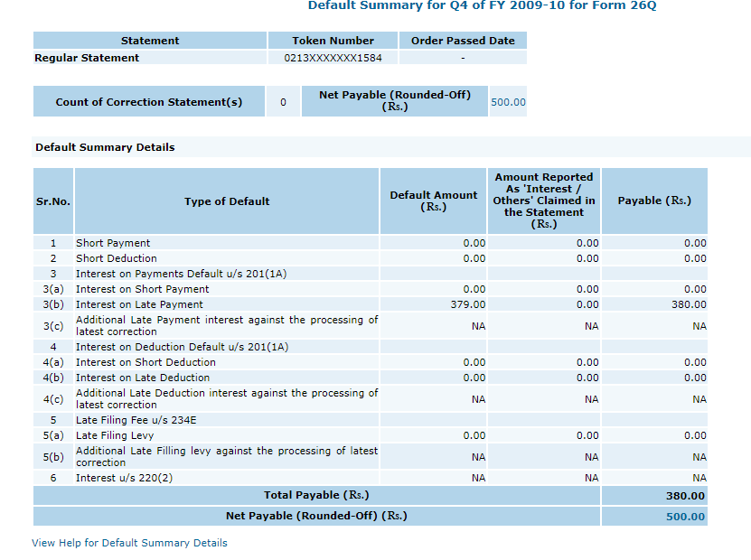
Task: Click the Statement column header
Action: point(150,41)
